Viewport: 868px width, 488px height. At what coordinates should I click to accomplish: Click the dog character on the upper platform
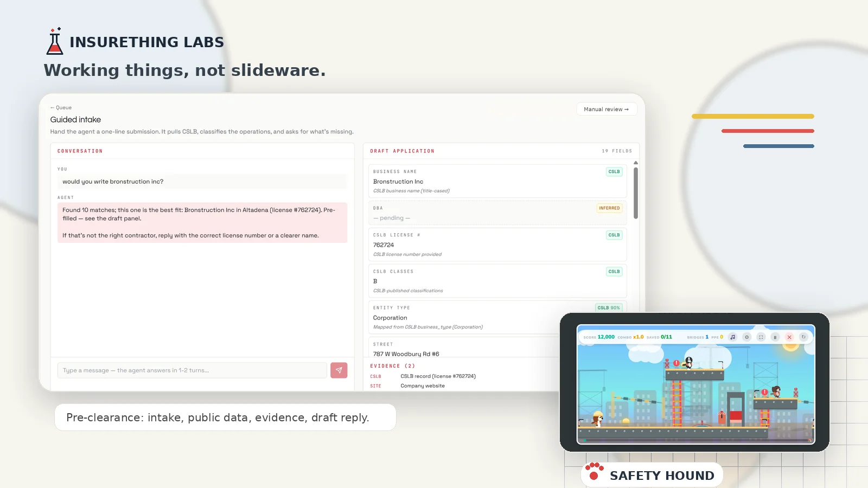point(689,362)
